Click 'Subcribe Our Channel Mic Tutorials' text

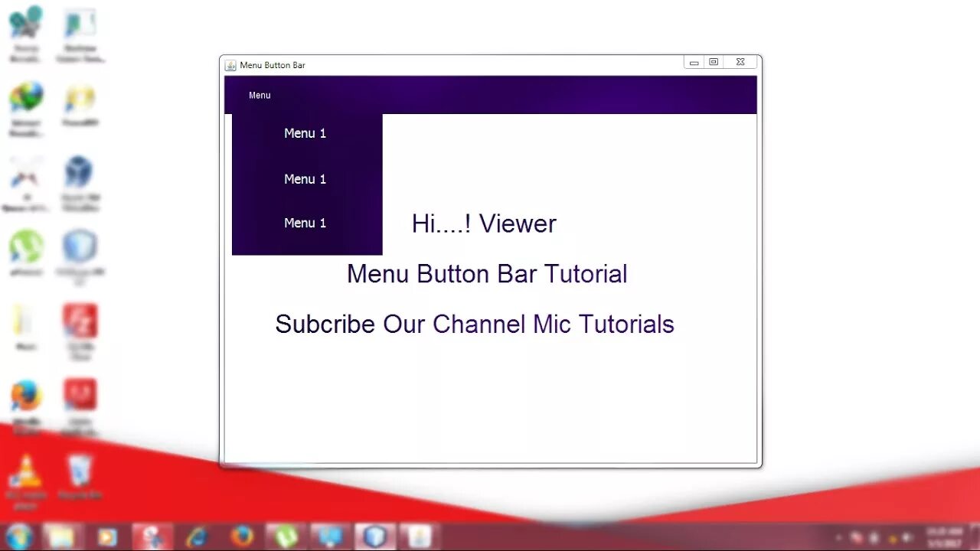[x=475, y=324]
